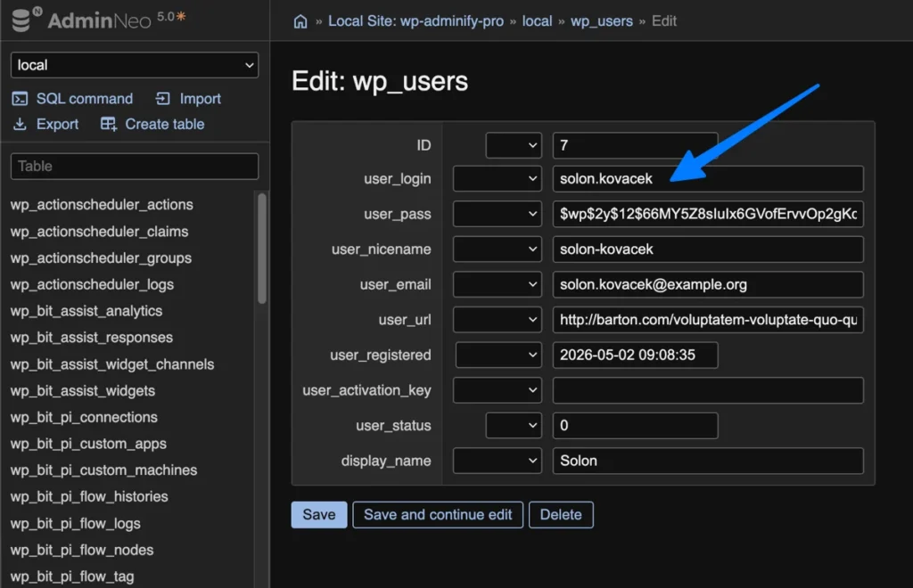
Task: Open table wp_bit_pi_connections
Action: coord(84,418)
